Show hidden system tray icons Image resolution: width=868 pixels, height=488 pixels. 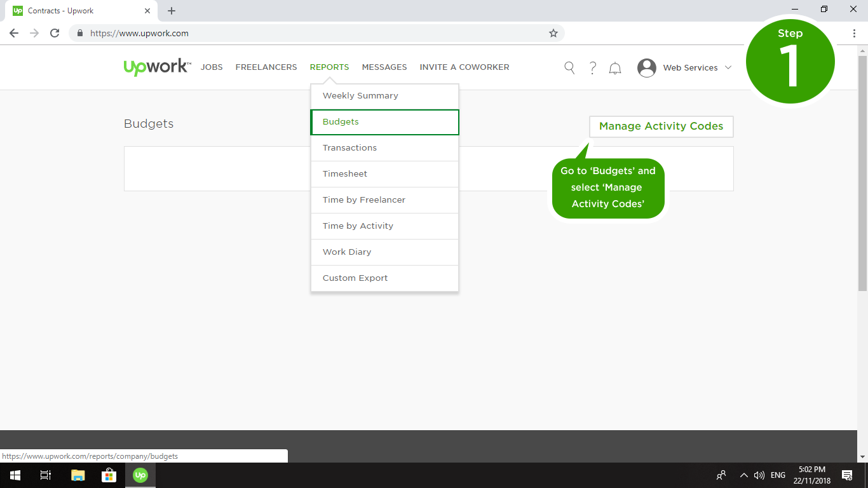(x=743, y=475)
